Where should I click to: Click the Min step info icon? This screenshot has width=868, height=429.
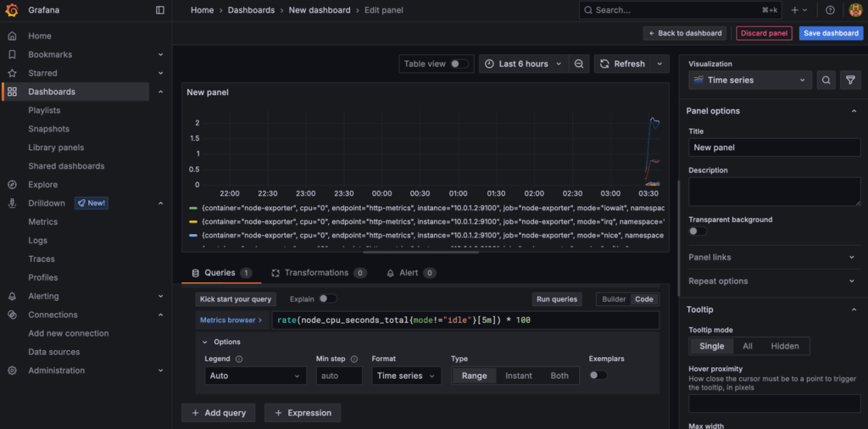[354, 359]
